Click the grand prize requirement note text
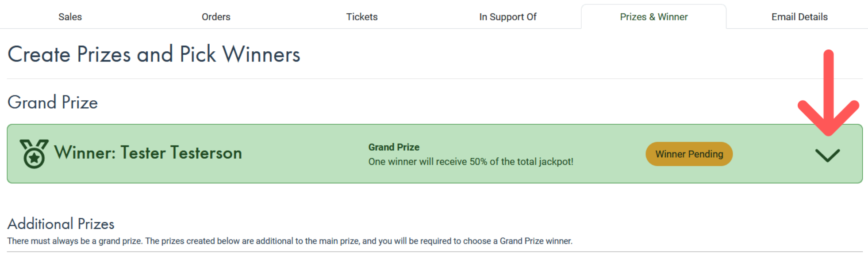This screenshot has width=868, height=262. (x=290, y=241)
